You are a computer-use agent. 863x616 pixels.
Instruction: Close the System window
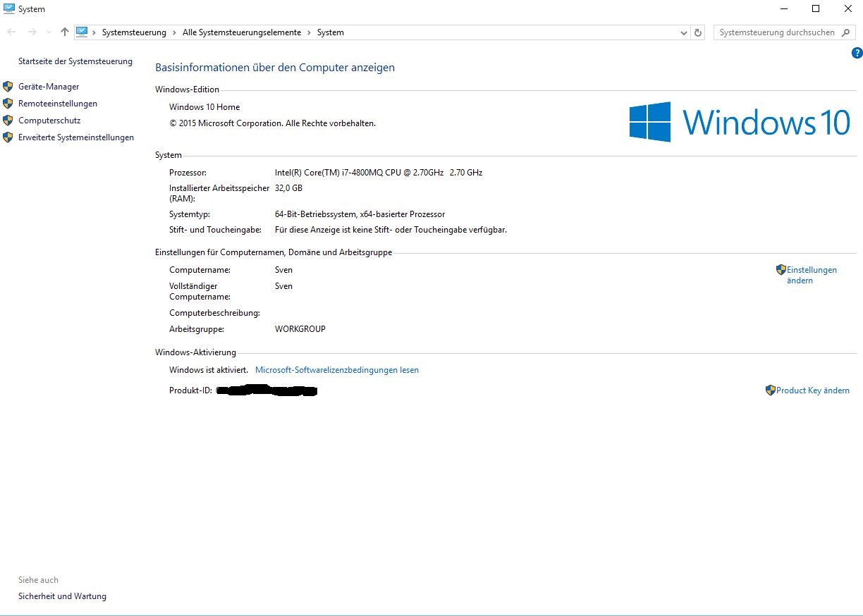[847, 8]
